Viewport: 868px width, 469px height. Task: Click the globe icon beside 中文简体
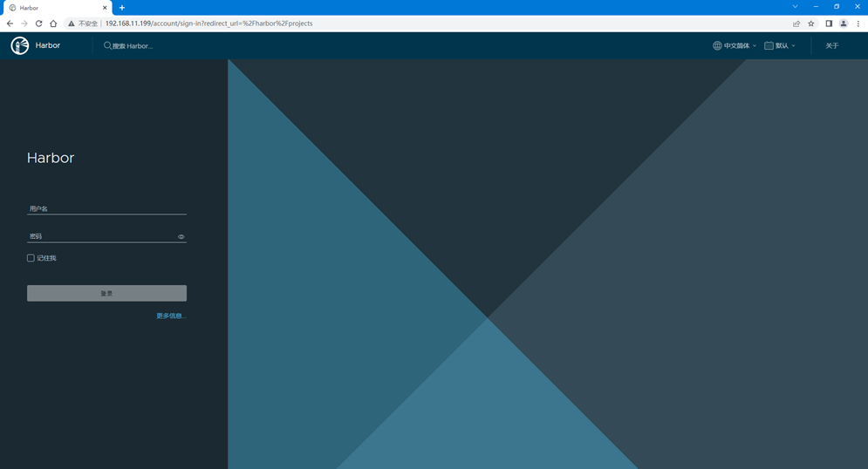(717, 45)
